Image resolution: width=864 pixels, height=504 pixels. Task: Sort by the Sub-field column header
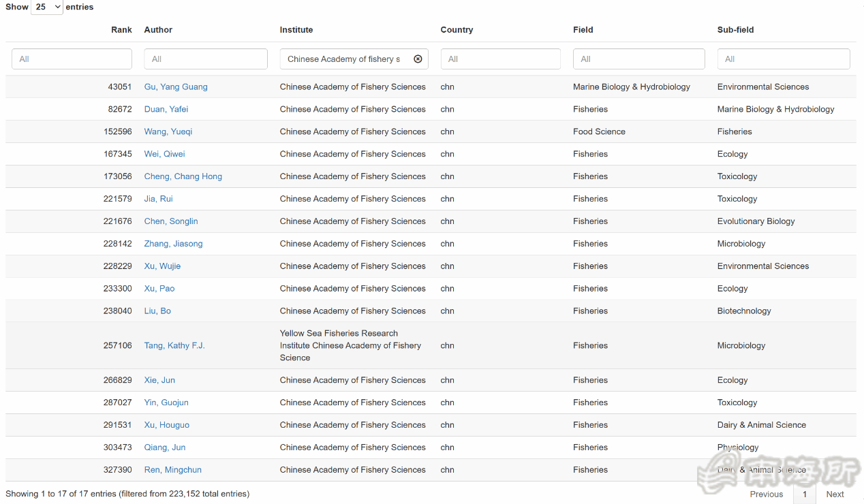735,30
